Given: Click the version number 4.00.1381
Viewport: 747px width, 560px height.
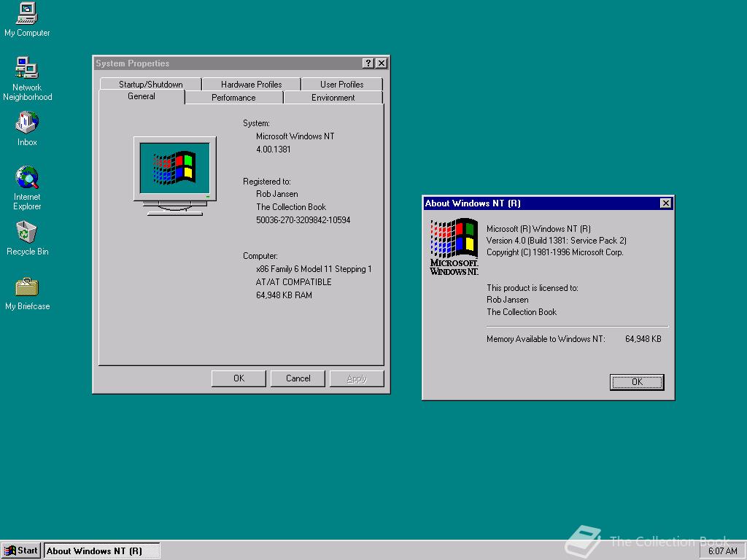Looking at the screenshot, I should click(x=273, y=149).
